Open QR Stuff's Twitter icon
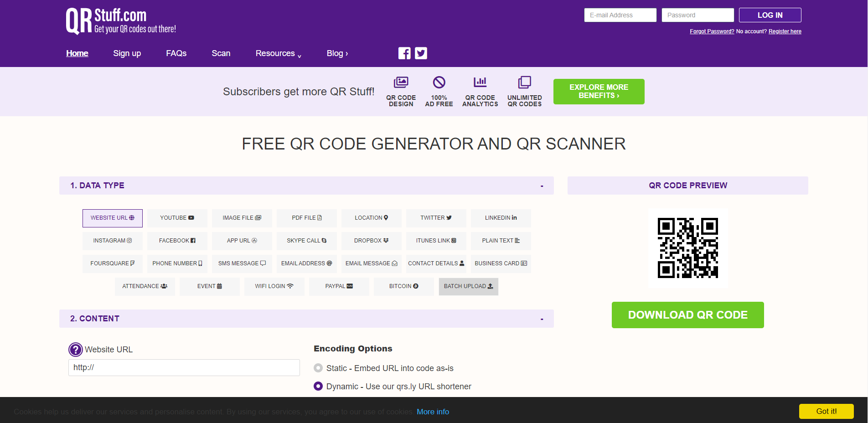The image size is (868, 423). tap(420, 53)
